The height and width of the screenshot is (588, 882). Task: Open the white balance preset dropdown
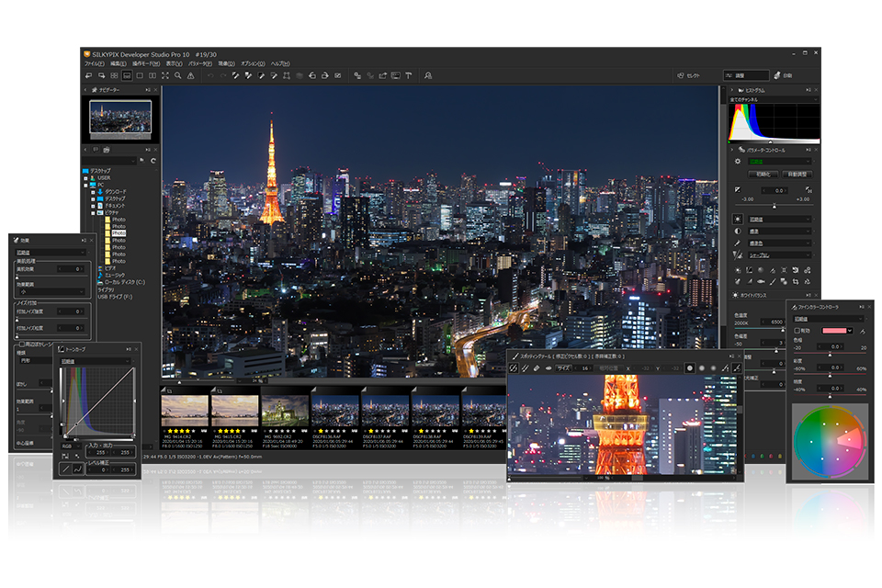click(x=779, y=219)
